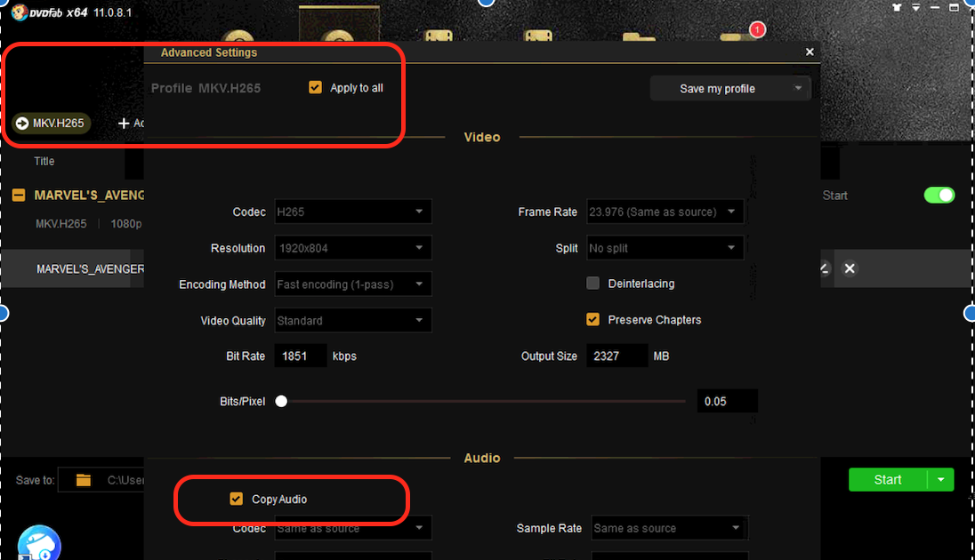The height and width of the screenshot is (560, 975).
Task: Open the Split No split dropdown
Action: coord(665,248)
